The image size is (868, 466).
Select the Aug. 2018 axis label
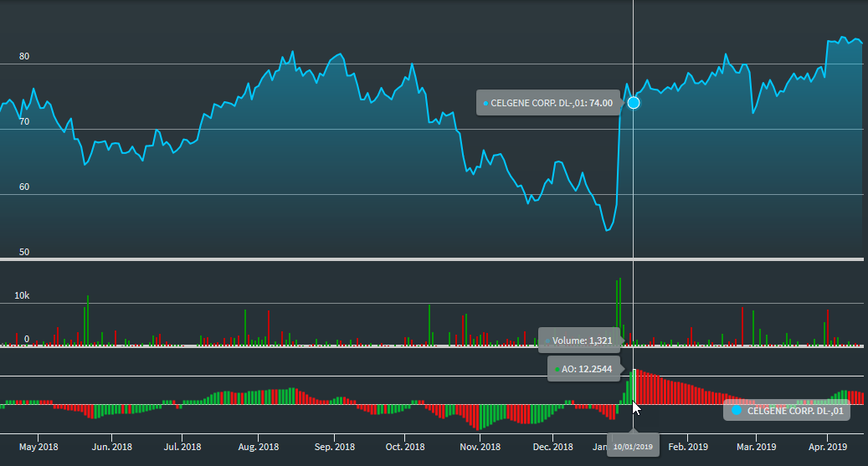(258, 447)
